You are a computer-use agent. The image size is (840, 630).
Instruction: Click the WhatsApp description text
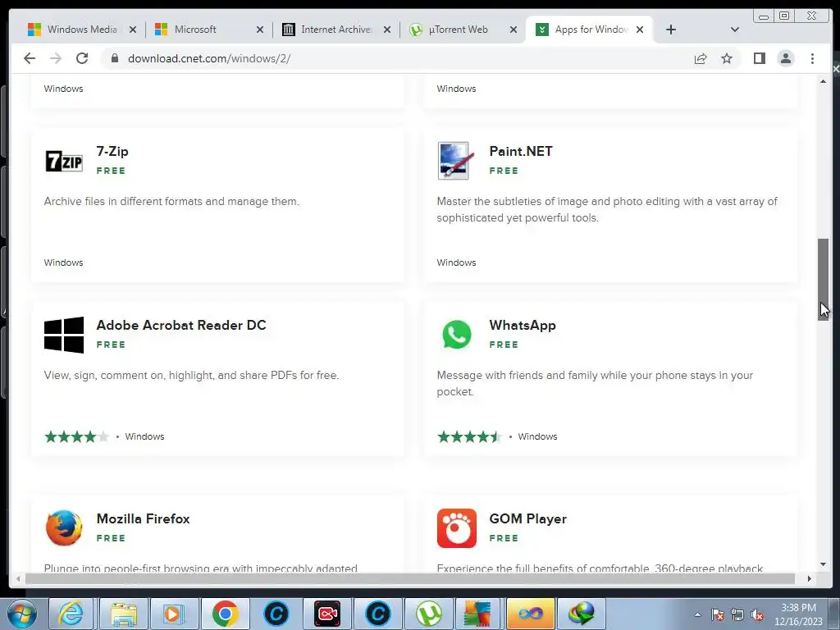point(595,384)
